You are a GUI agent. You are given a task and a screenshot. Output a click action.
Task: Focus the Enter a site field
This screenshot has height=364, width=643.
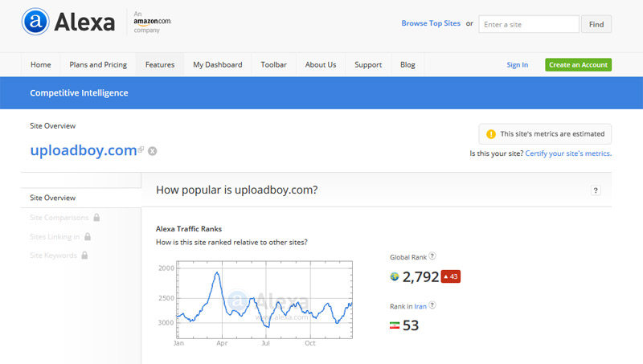click(x=529, y=24)
